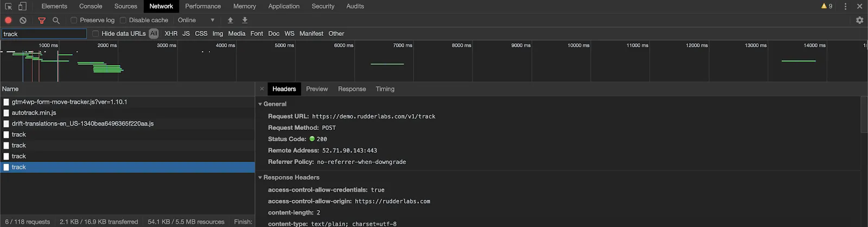Image resolution: width=868 pixels, height=227 pixels.
Task: Close the request details pane
Action: tap(262, 89)
